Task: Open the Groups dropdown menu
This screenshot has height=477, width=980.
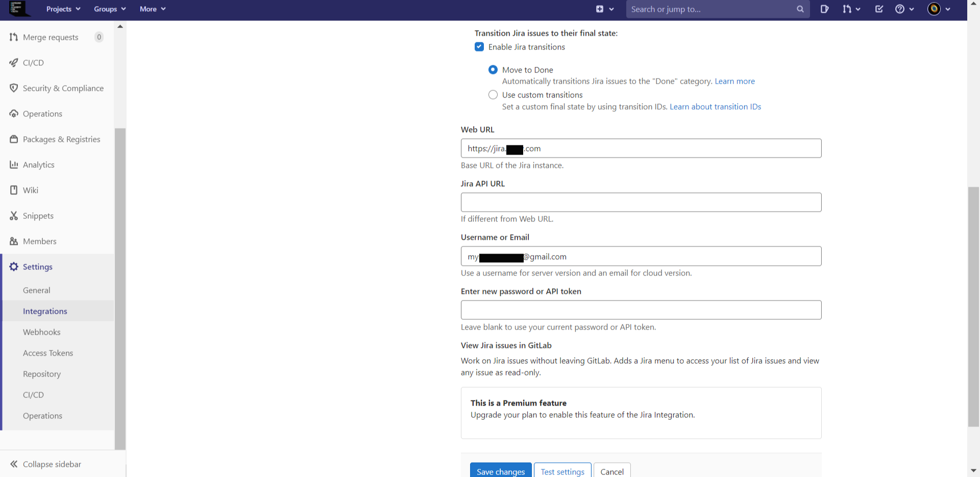Action: click(110, 9)
